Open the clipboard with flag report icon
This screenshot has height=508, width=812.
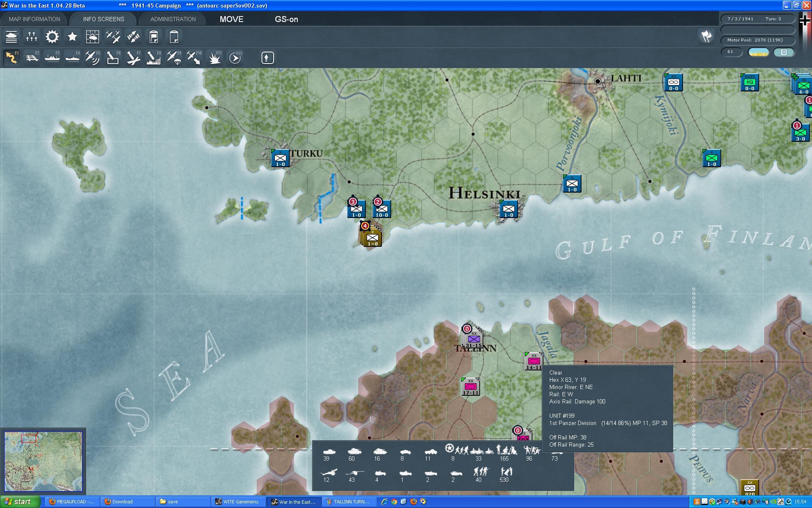pos(154,37)
